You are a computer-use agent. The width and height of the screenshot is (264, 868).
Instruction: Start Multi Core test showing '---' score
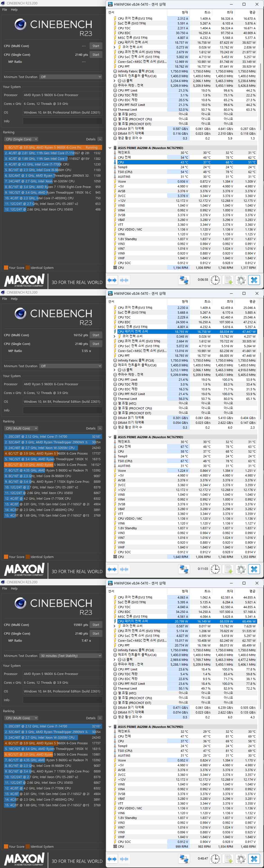pos(96,46)
